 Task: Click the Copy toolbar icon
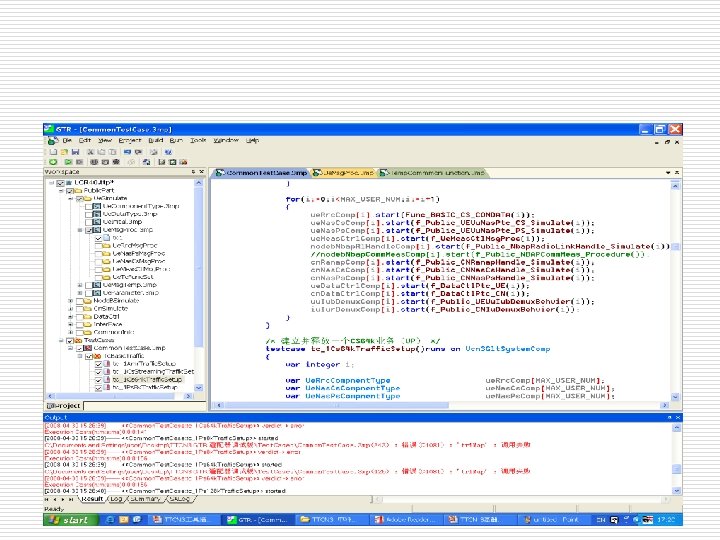click(x=101, y=152)
